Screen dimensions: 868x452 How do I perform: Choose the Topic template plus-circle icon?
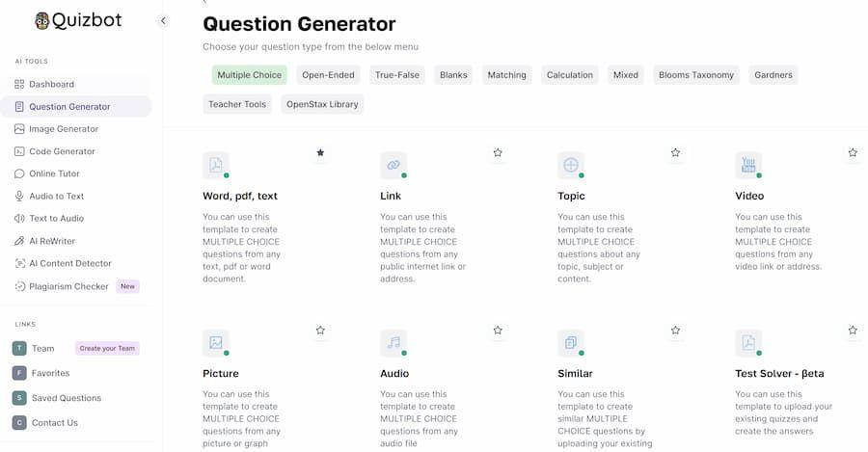coord(571,165)
